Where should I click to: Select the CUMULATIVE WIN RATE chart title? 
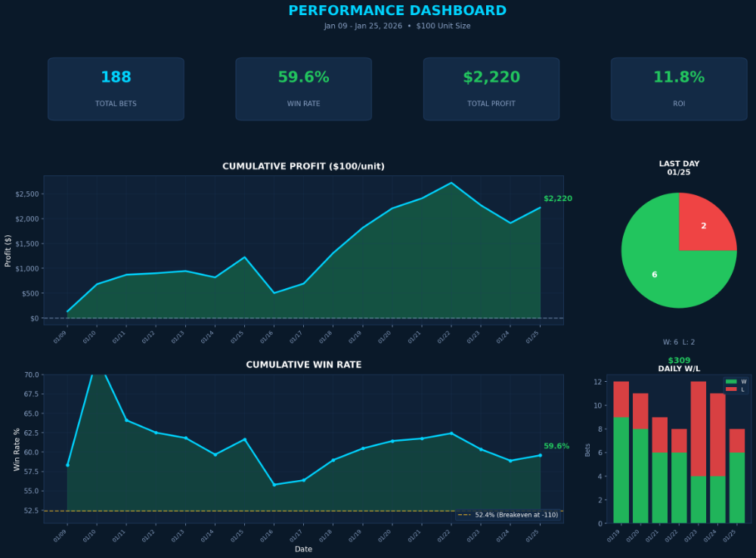pos(303,364)
